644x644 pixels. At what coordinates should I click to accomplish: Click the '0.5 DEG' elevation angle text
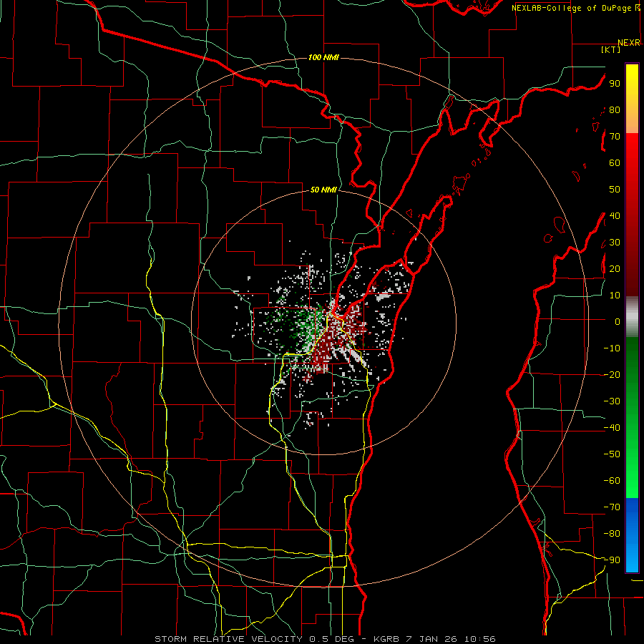coord(335,639)
